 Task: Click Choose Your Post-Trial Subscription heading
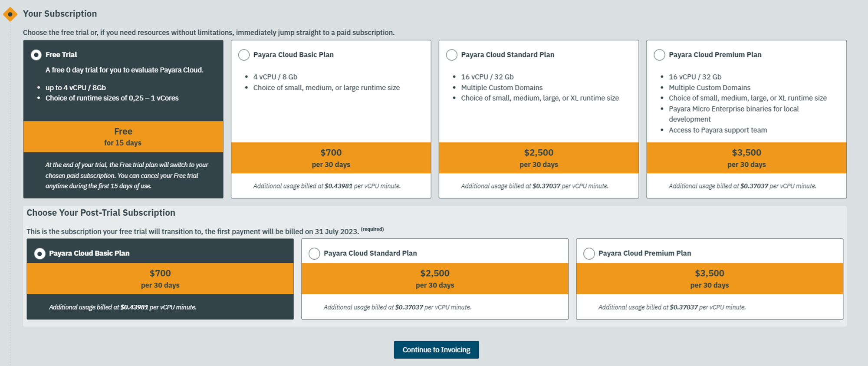(101, 213)
